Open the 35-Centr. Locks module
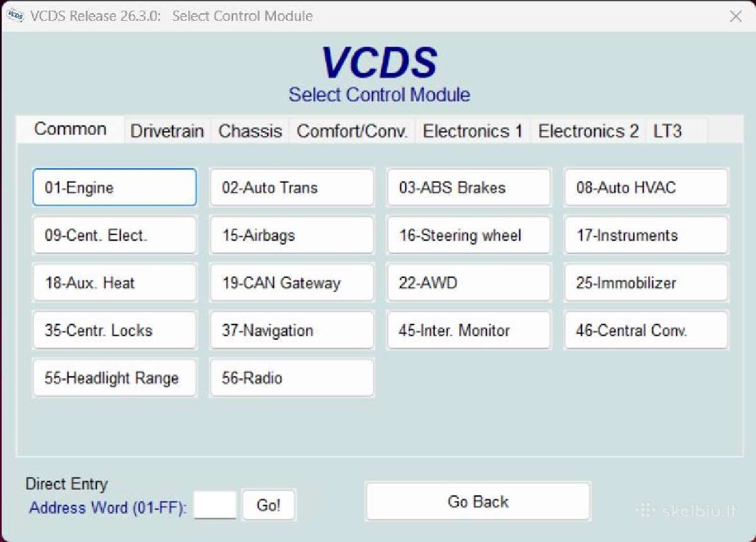The width and height of the screenshot is (756, 542). click(115, 330)
